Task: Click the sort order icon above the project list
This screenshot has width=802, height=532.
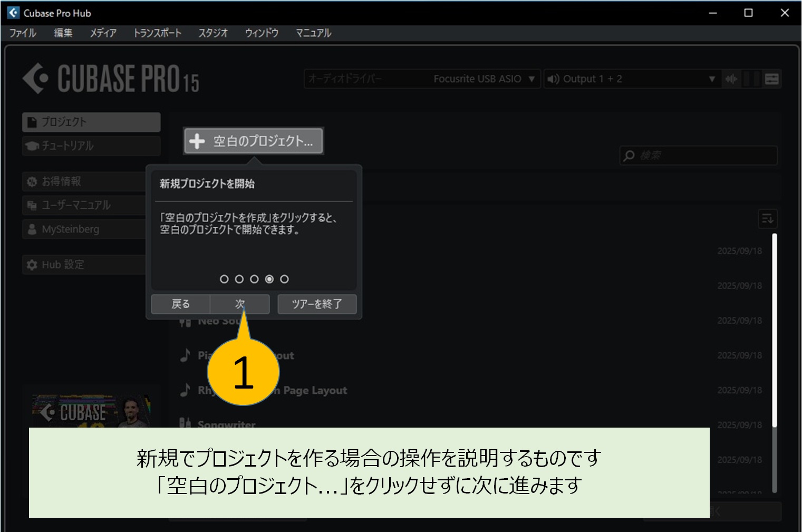Action: coord(768,218)
